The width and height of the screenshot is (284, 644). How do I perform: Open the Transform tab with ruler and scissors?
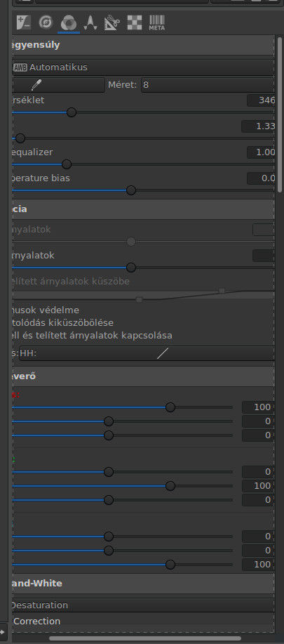click(x=111, y=22)
